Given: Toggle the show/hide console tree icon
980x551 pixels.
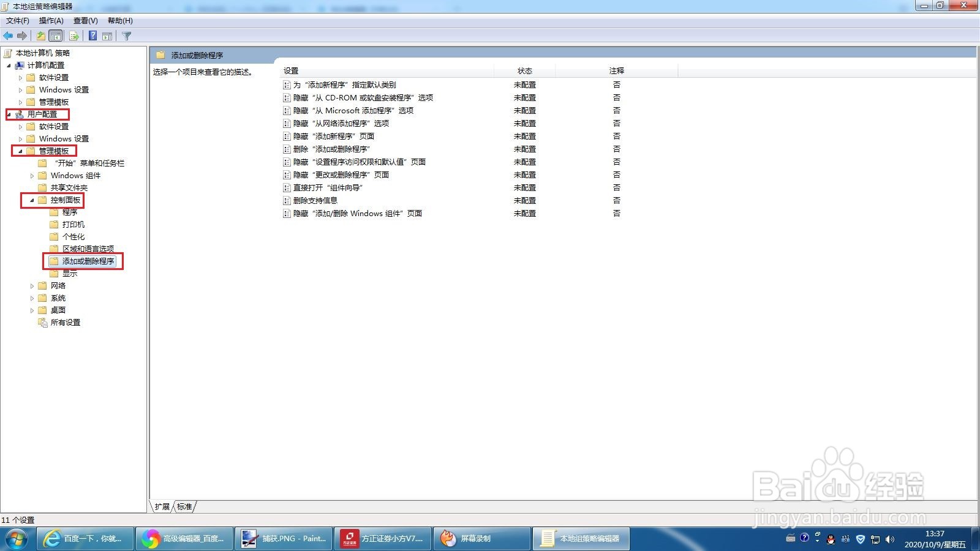Looking at the screenshot, I should 55,36.
